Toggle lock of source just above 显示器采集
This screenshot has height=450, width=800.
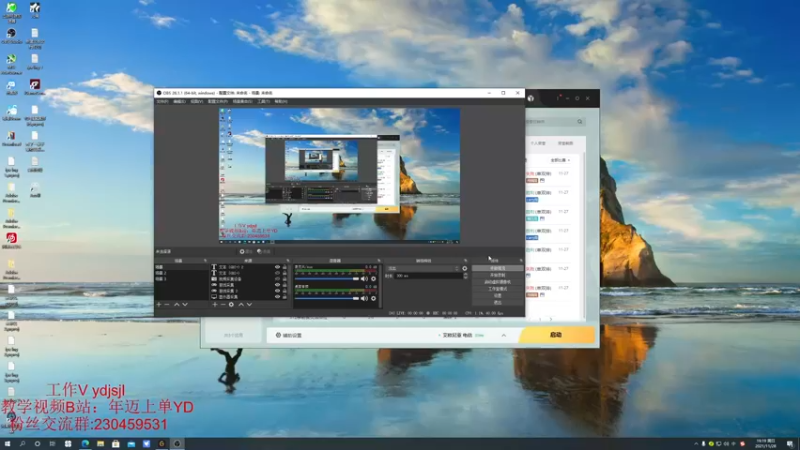click(285, 291)
